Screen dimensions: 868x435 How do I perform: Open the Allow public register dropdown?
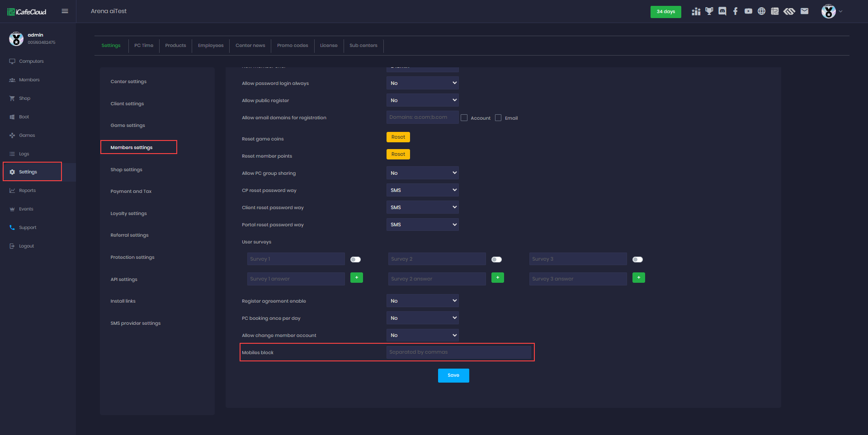click(422, 100)
